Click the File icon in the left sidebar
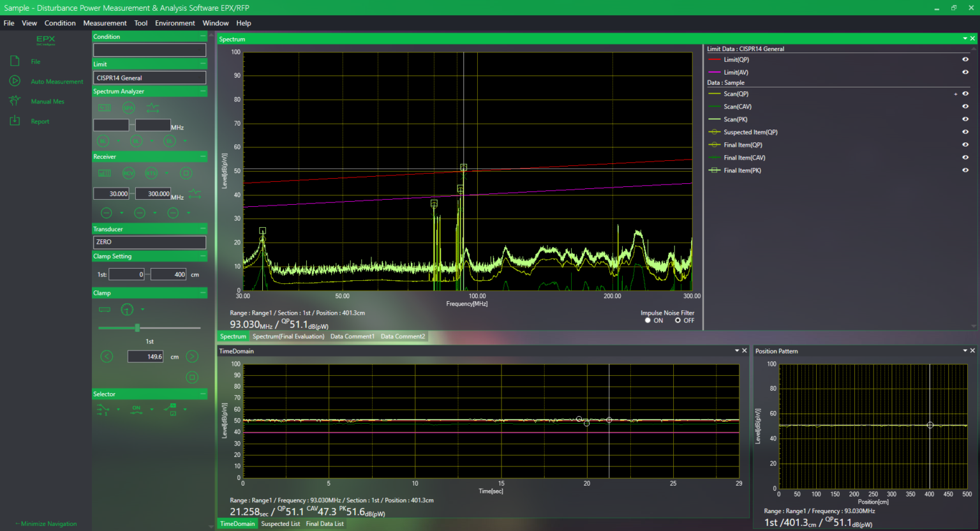This screenshot has width=980, height=531. click(14, 61)
